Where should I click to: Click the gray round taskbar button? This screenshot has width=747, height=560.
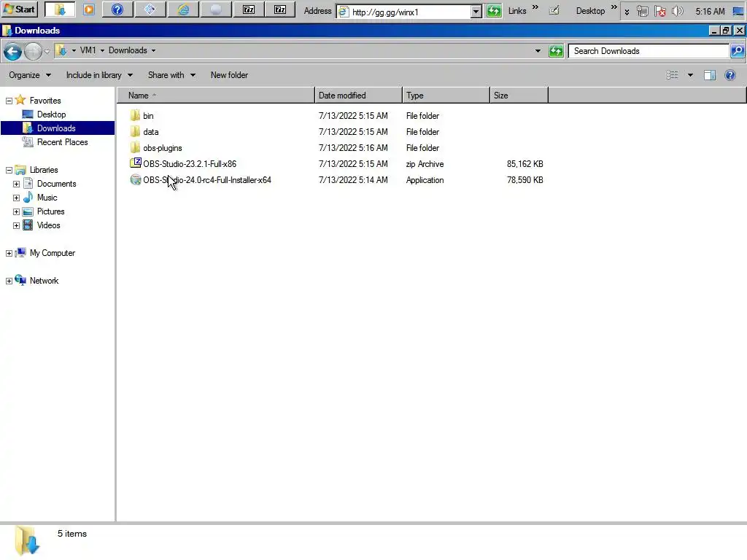[x=216, y=9]
